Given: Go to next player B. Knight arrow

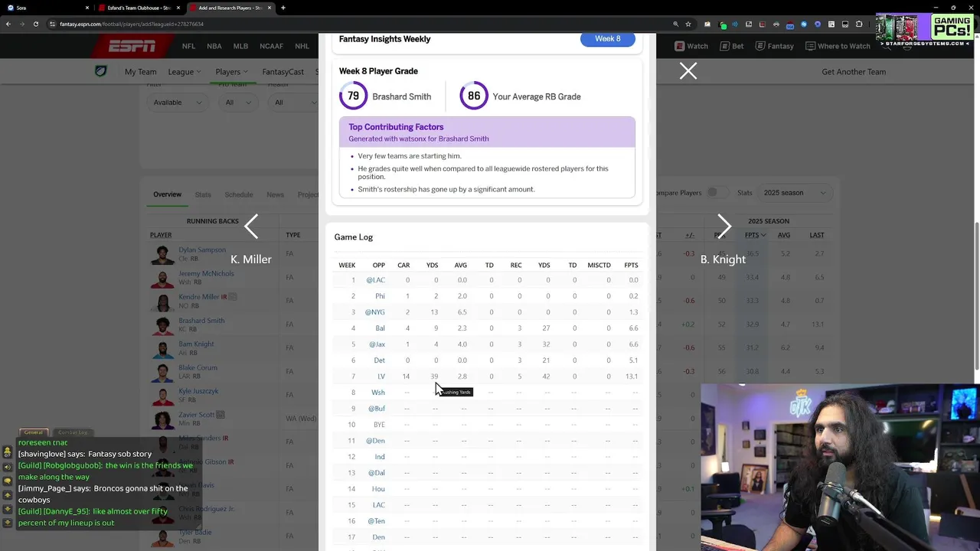Looking at the screenshot, I should (x=724, y=227).
